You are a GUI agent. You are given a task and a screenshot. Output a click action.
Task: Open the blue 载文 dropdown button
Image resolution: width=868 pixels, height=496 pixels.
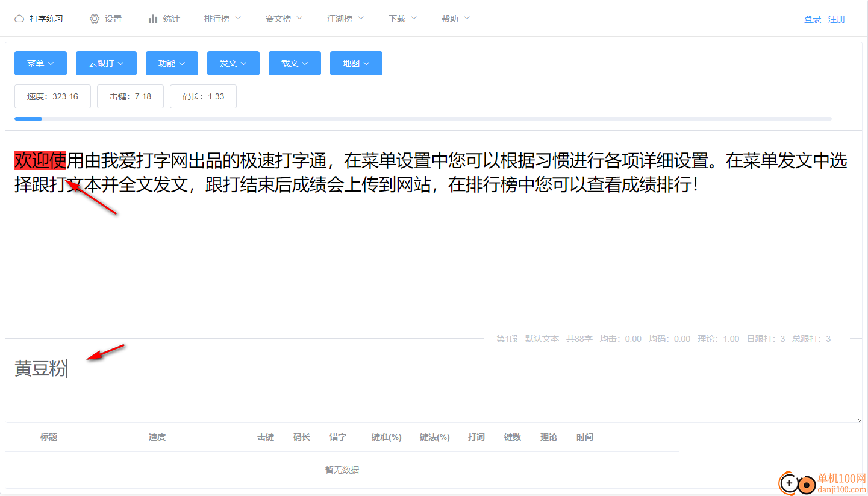point(295,63)
